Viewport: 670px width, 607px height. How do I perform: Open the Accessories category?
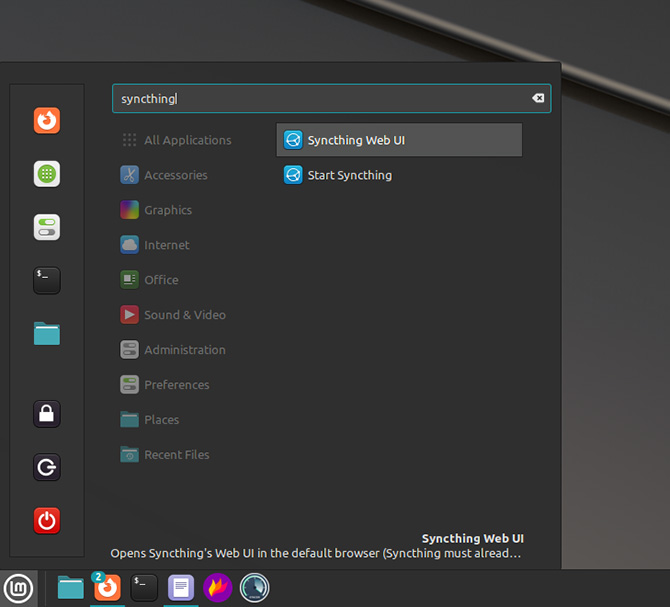point(164,175)
